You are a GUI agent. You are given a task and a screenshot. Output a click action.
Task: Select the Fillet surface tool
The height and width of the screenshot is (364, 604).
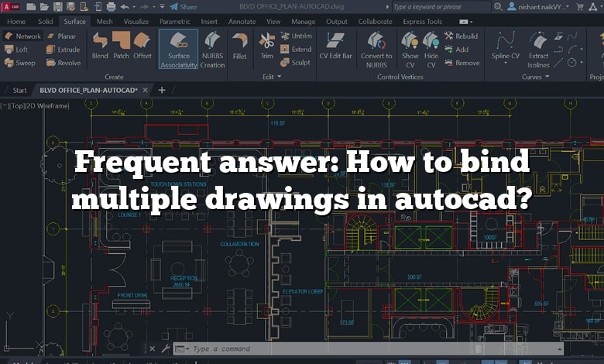239,46
